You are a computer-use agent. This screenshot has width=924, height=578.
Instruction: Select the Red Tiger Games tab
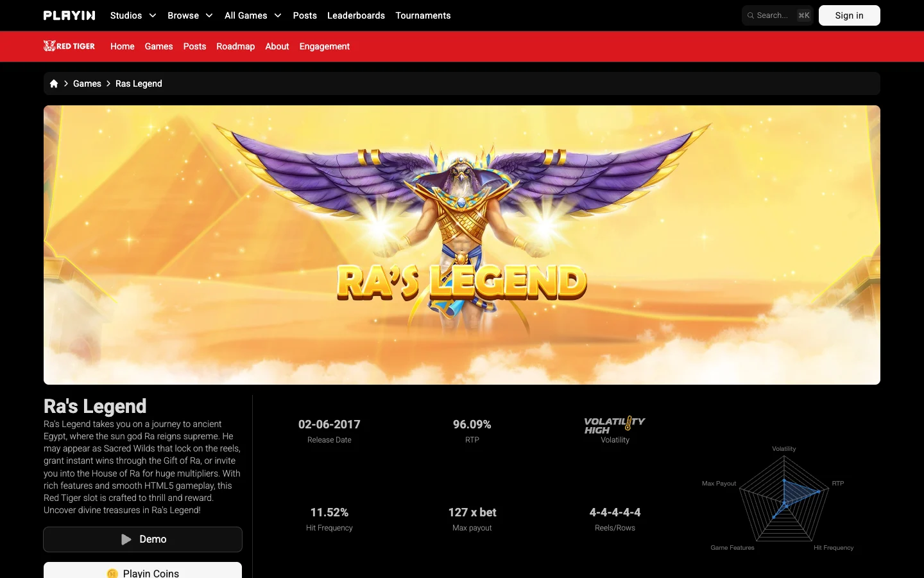pyautogui.click(x=158, y=46)
